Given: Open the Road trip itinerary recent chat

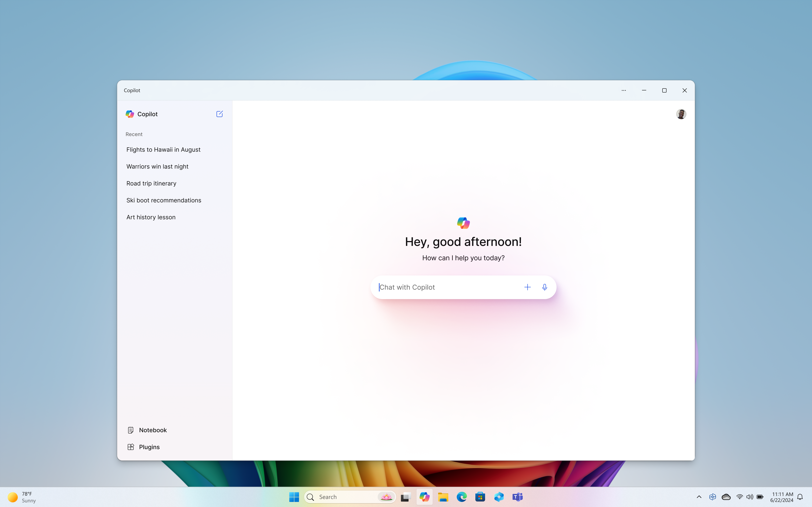Looking at the screenshot, I should [x=151, y=183].
